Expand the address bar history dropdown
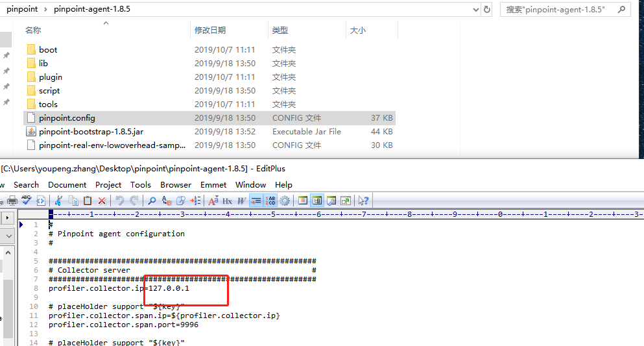Screen dimensions: 644x346 coord(476,10)
